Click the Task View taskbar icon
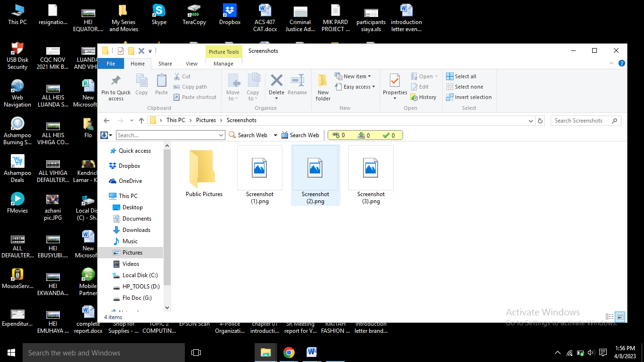644x362 pixels. tap(196, 353)
